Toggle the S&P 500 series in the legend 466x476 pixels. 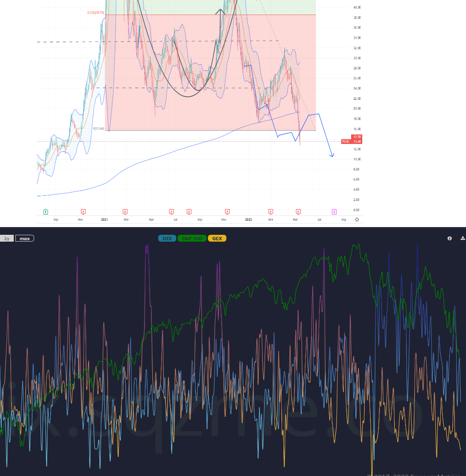click(192, 239)
